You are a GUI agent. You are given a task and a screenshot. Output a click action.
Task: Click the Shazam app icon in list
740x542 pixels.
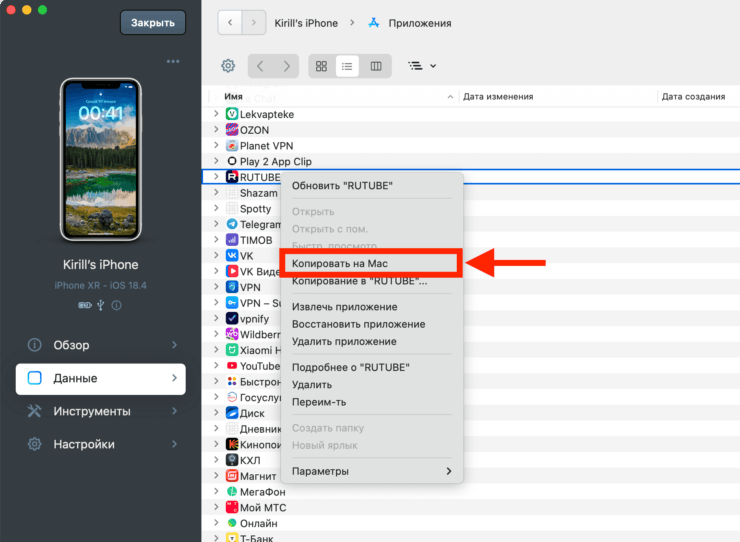click(x=232, y=193)
